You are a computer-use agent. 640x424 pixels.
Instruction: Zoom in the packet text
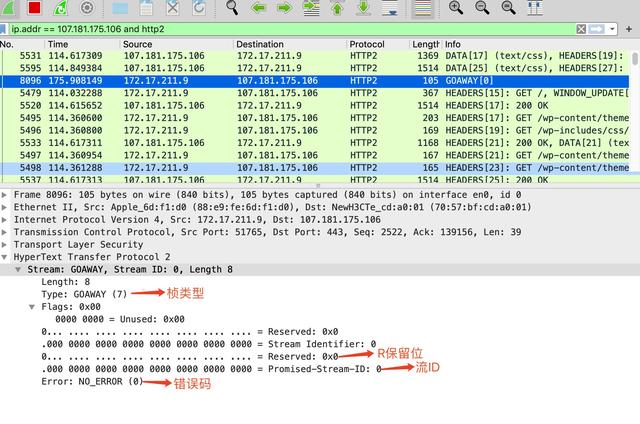[x=456, y=7]
